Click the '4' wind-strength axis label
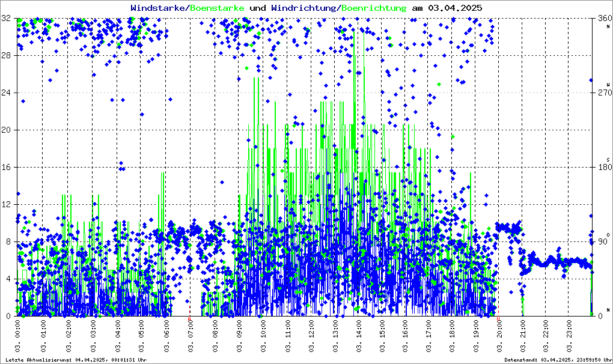Screen dimensions: 613x364 [x=8, y=279]
